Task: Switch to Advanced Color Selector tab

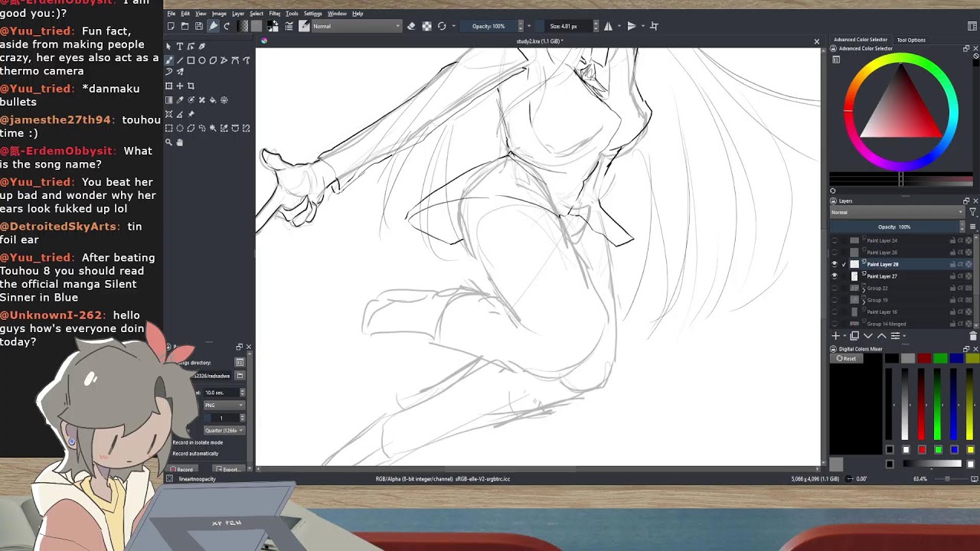Action: tap(861, 40)
